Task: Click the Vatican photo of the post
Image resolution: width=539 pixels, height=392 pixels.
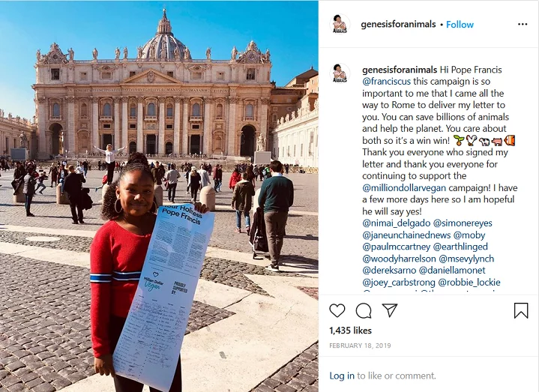Action: [x=159, y=196]
